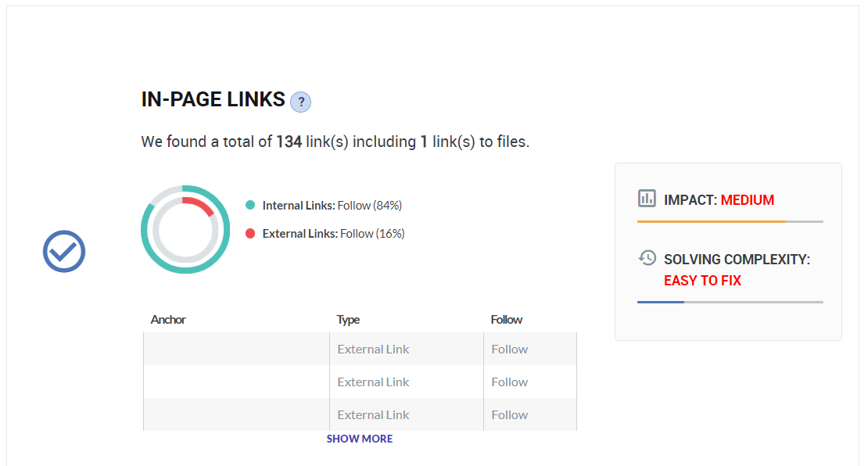Click the Type column header
This screenshot has width=868, height=466.
(348, 320)
